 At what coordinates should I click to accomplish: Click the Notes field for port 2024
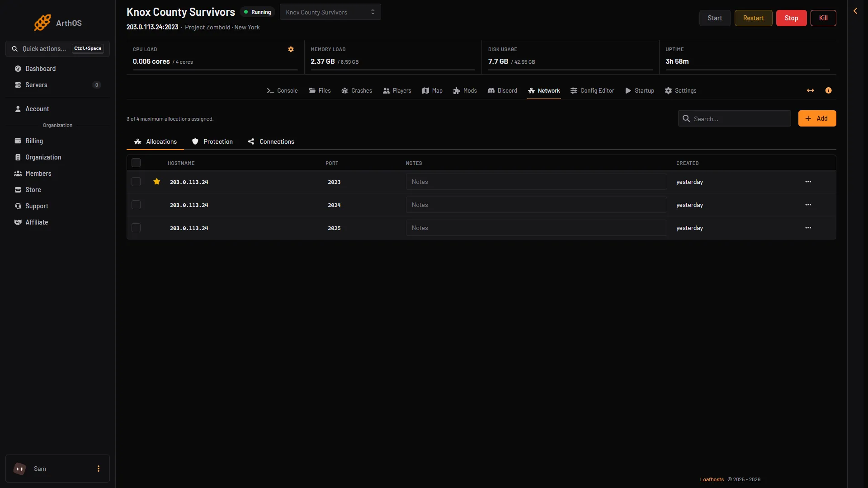tap(536, 205)
